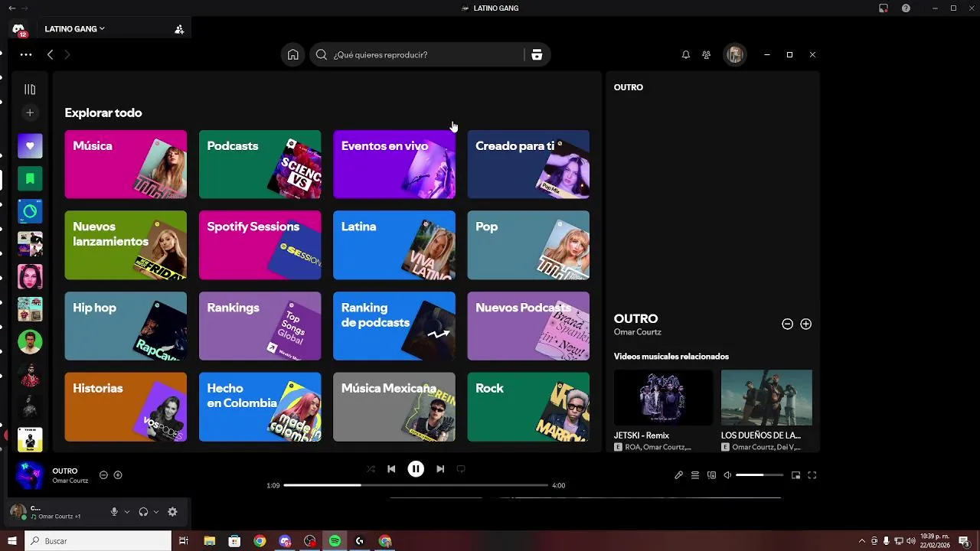Skip to previous track
980x551 pixels.
pyautogui.click(x=391, y=469)
